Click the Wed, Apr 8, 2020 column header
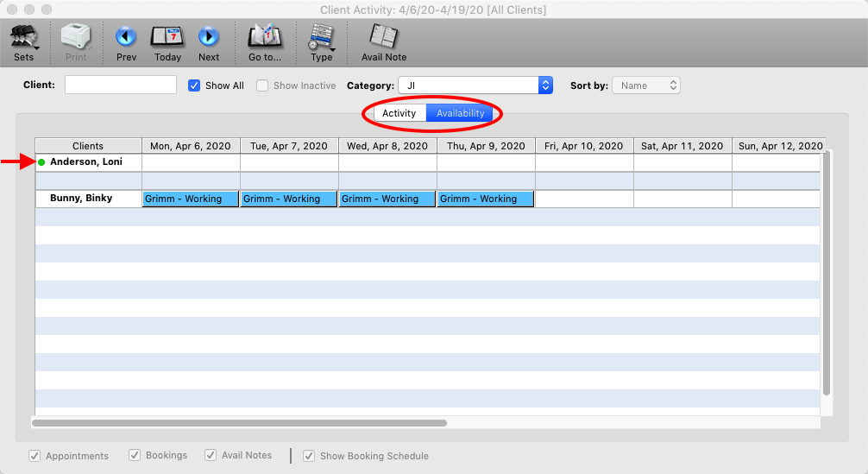This screenshot has height=474, width=868. coord(387,146)
